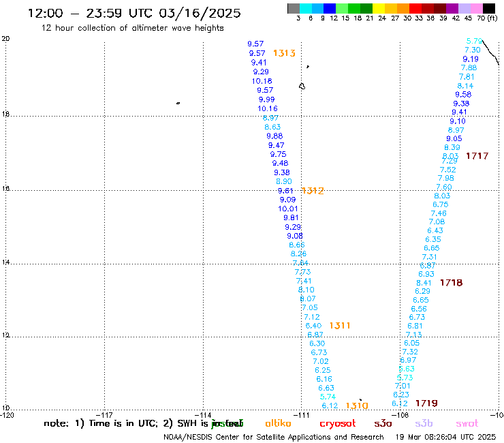Select the 9.88 wave height reading
This screenshot has height=443, width=504.
(274, 136)
